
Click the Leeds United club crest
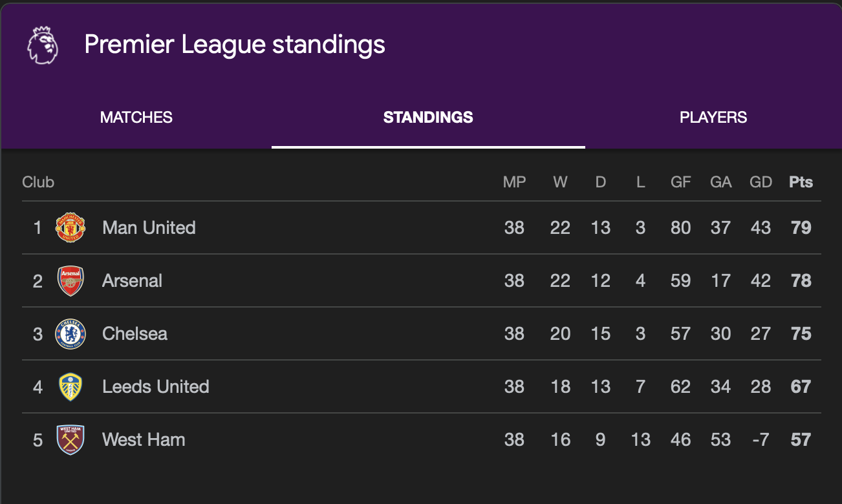[70, 386]
